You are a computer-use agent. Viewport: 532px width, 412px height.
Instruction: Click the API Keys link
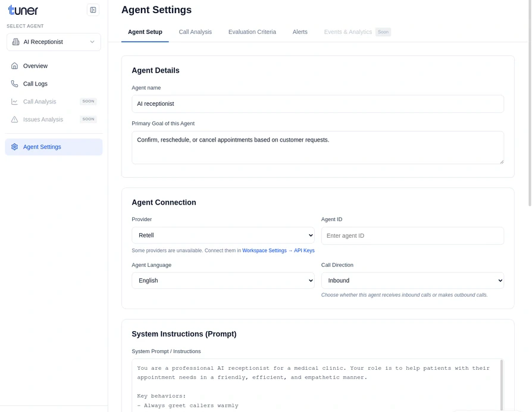[x=304, y=250]
